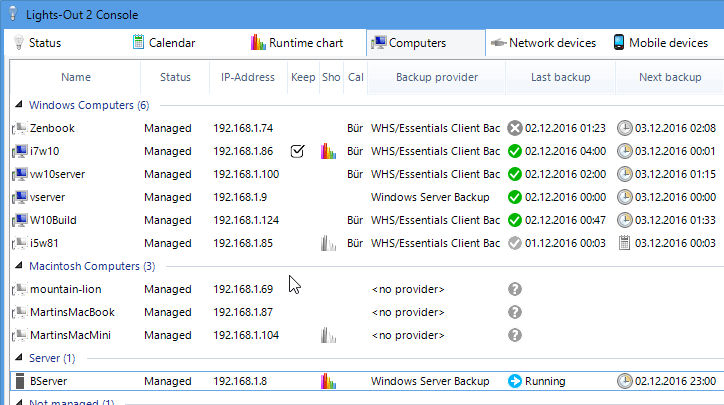The image size is (724, 405).
Task: Click the failed backup icon for Zenbook
Action: tap(514, 128)
